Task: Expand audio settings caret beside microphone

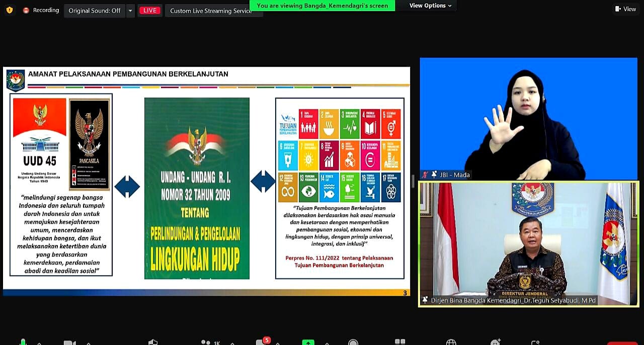Action: tap(39, 343)
